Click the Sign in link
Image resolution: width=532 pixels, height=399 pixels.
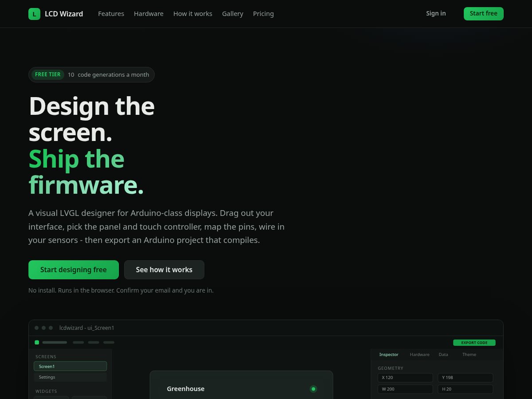pyautogui.click(x=436, y=13)
